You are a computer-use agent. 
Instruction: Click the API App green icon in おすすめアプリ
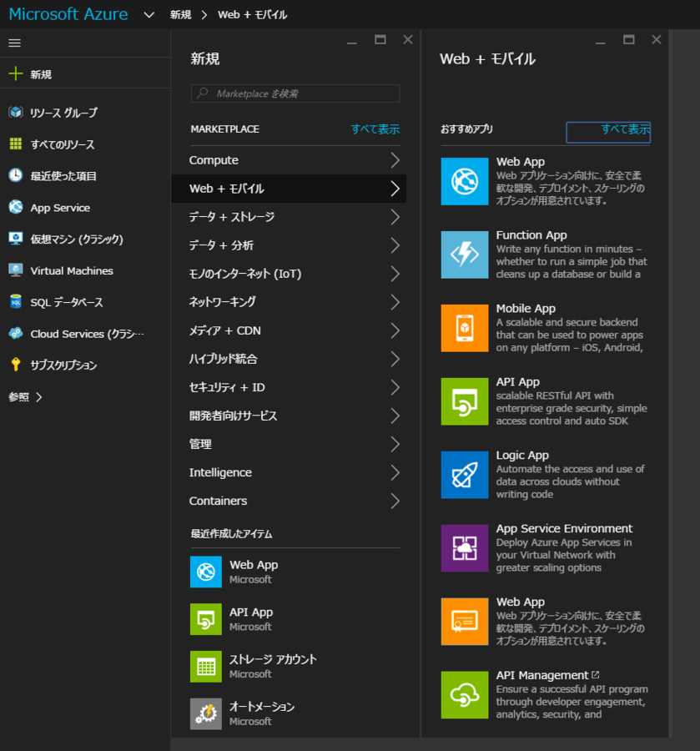tap(465, 401)
